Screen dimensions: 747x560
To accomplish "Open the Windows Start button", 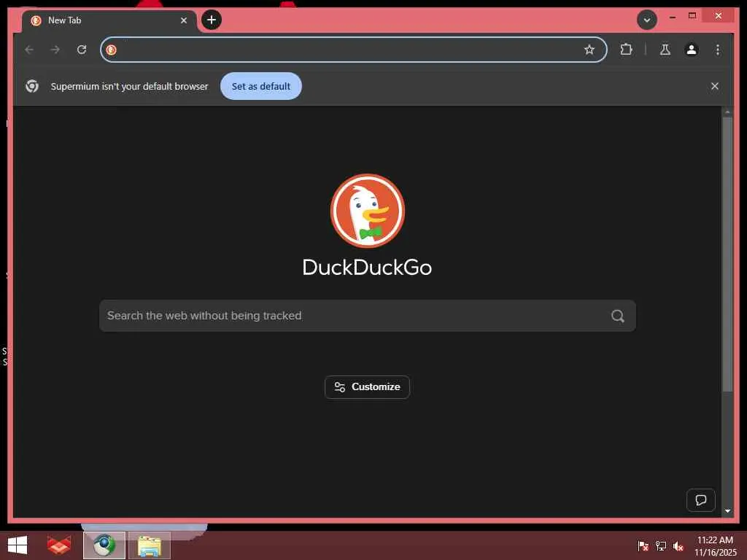I will point(18,545).
